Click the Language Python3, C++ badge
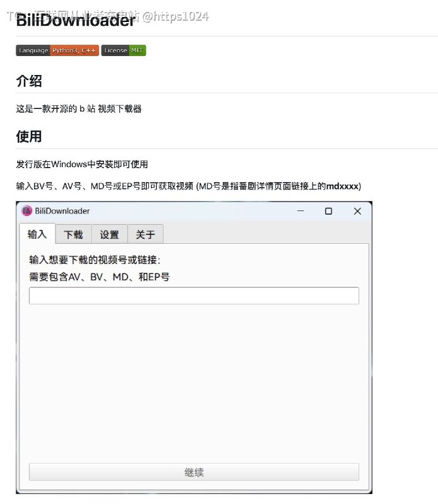 click(x=57, y=50)
